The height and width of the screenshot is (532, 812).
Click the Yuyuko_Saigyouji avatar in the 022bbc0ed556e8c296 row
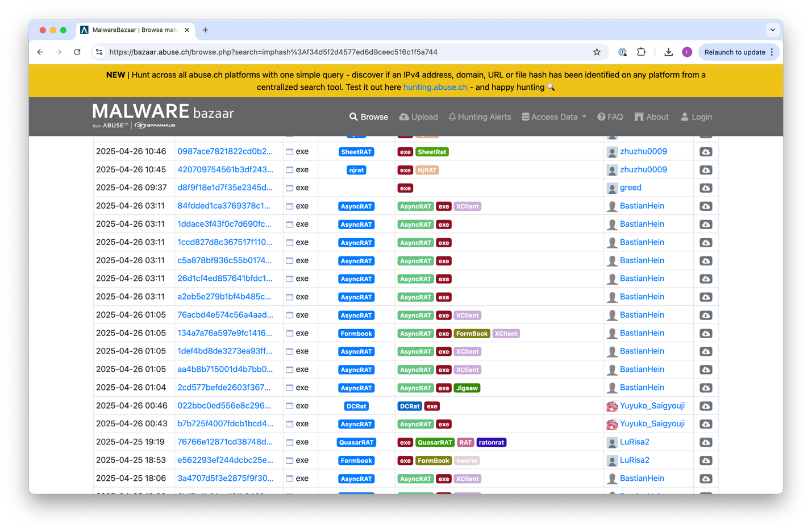click(x=612, y=406)
